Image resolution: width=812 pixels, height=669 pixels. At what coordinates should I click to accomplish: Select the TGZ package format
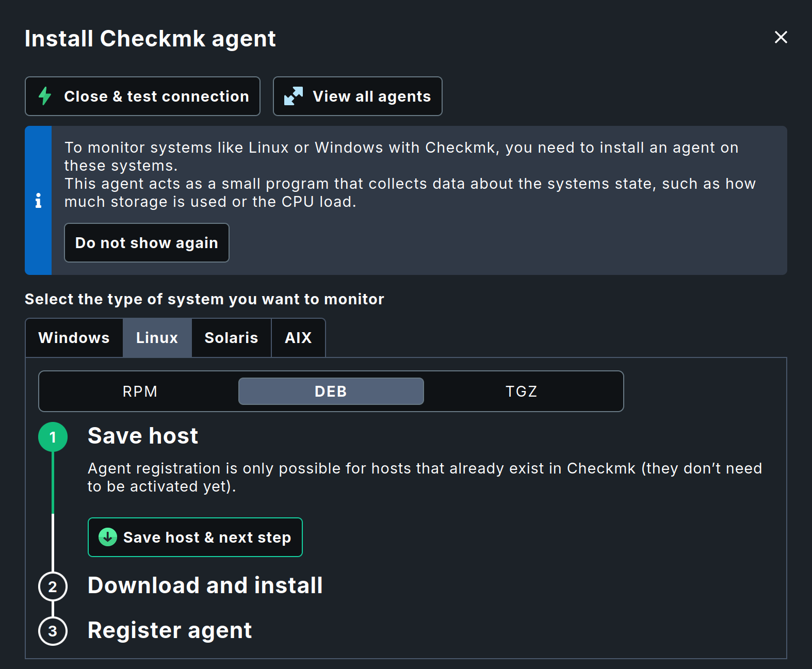tap(521, 391)
